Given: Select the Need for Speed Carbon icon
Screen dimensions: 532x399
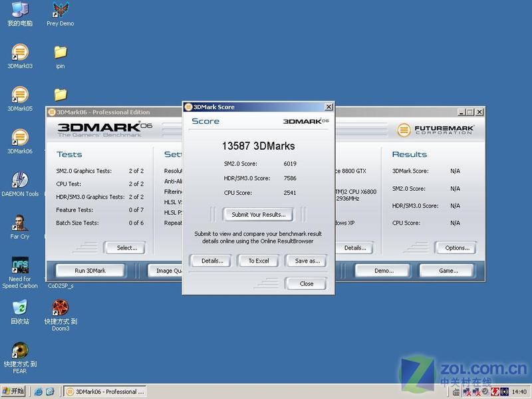Looking at the screenshot, I should coord(20,273).
